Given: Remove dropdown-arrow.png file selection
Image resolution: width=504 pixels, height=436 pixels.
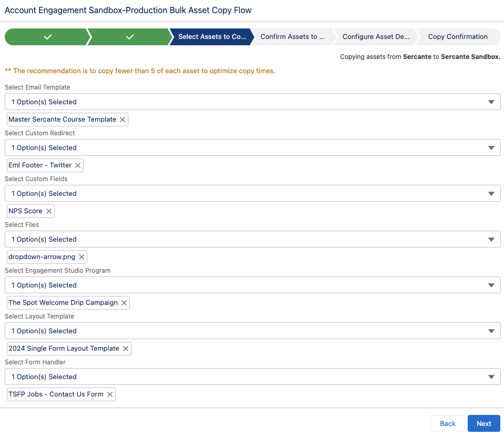Looking at the screenshot, I should pyautogui.click(x=82, y=257).
